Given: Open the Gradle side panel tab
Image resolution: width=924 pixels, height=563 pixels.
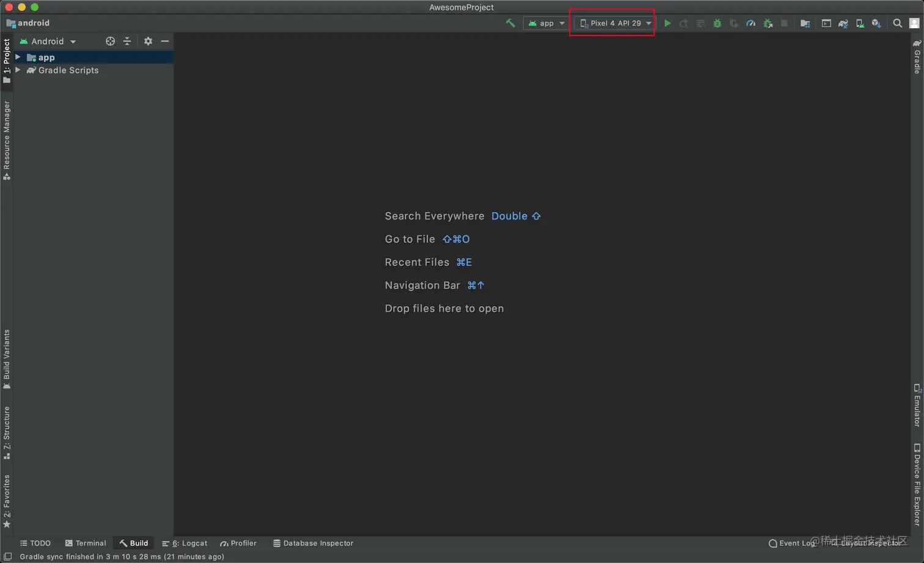Looking at the screenshot, I should pyautogui.click(x=917, y=57).
